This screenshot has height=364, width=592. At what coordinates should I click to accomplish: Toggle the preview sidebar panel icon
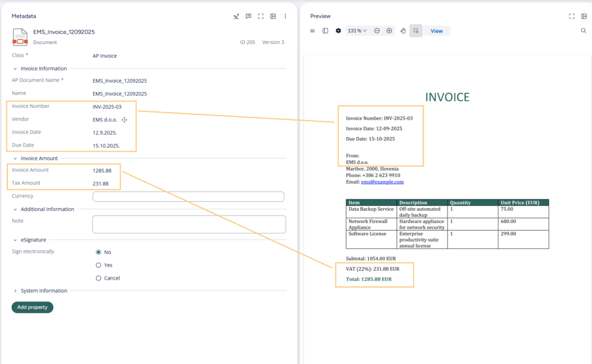[x=325, y=31]
